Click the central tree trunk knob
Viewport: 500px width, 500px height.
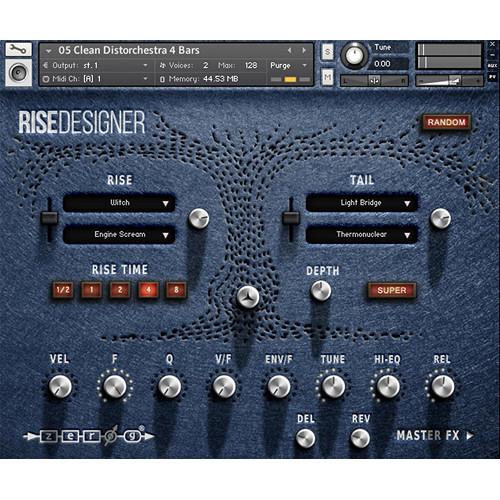(x=248, y=297)
